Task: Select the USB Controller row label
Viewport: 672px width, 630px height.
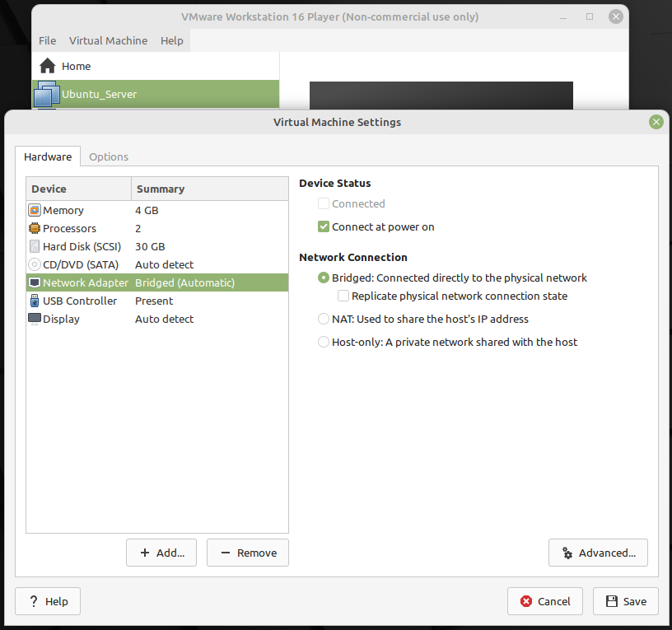Action: point(80,301)
